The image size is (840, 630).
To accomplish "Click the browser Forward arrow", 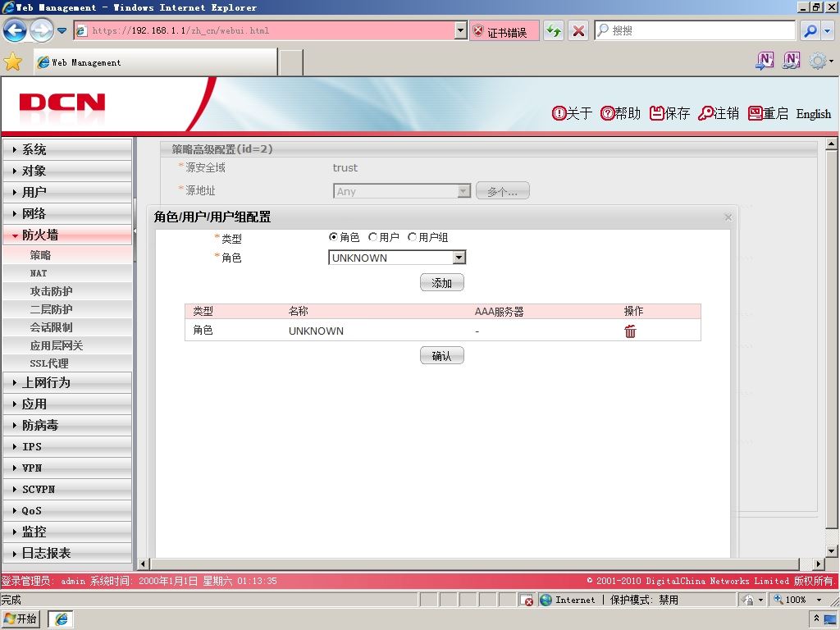I will 41,30.
